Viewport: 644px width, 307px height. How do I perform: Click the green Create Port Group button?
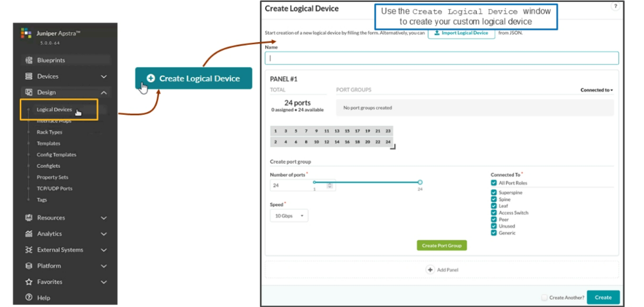[x=442, y=246]
